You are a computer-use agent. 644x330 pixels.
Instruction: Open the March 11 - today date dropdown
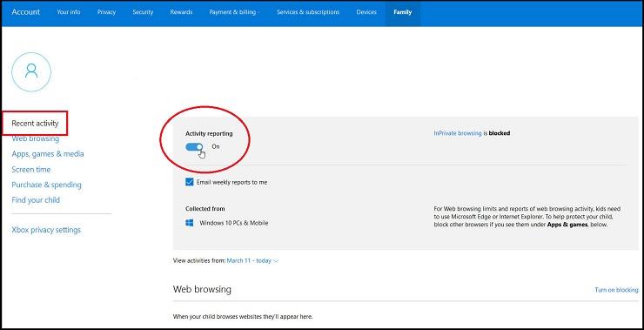pos(252,260)
